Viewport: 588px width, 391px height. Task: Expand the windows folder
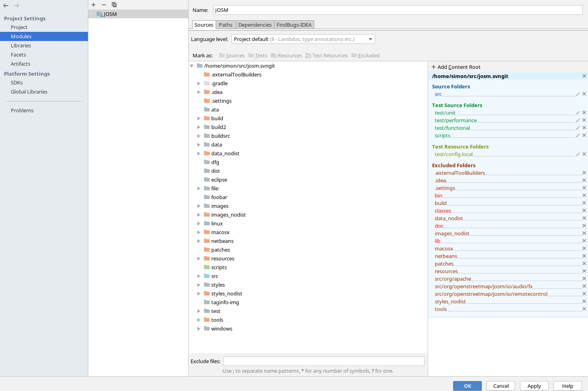tap(199, 328)
